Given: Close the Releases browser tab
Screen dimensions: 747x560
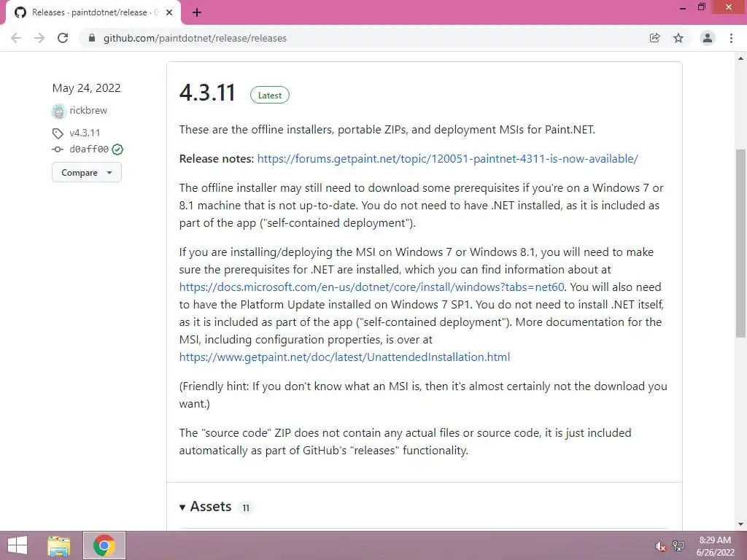Looking at the screenshot, I should 169,13.
